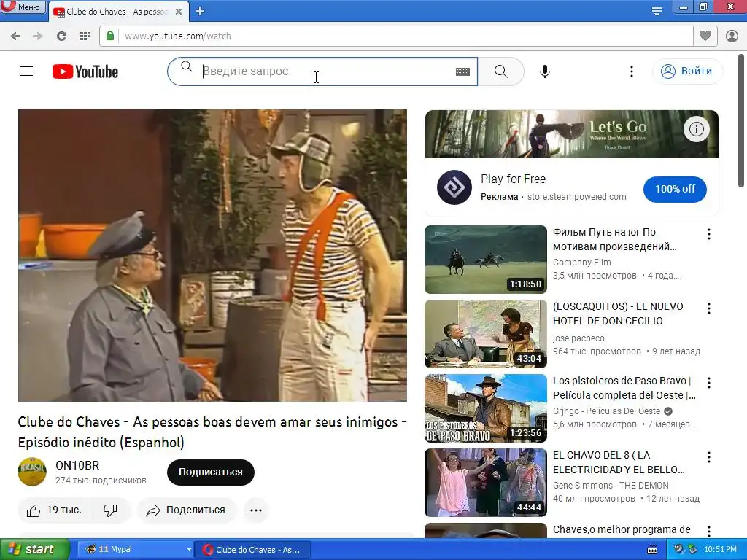Open ON10BR channel avatar

(x=32, y=472)
